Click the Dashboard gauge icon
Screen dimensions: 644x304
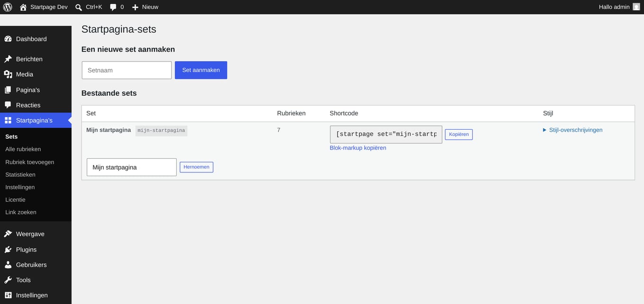[x=8, y=39]
